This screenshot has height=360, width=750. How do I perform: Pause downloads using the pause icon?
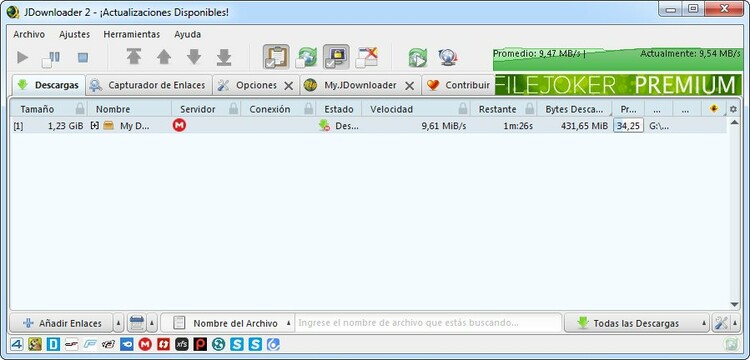[51, 58]
